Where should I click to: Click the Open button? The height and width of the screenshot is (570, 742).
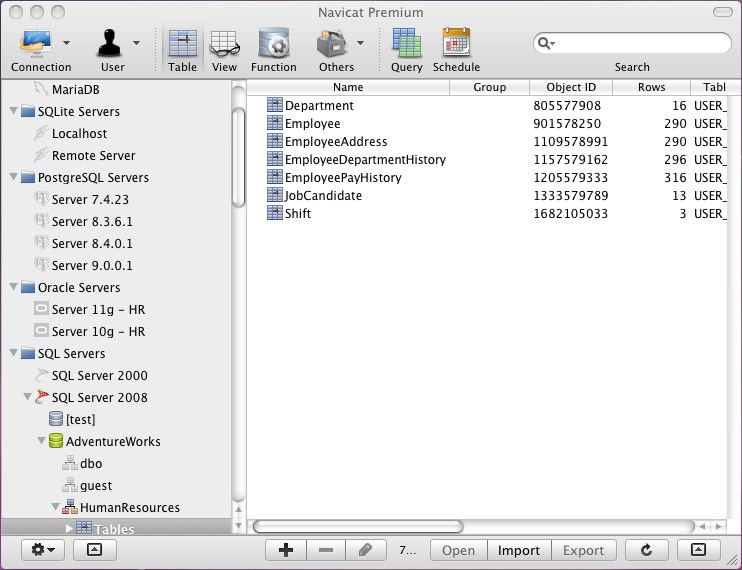tap(458, 550)
